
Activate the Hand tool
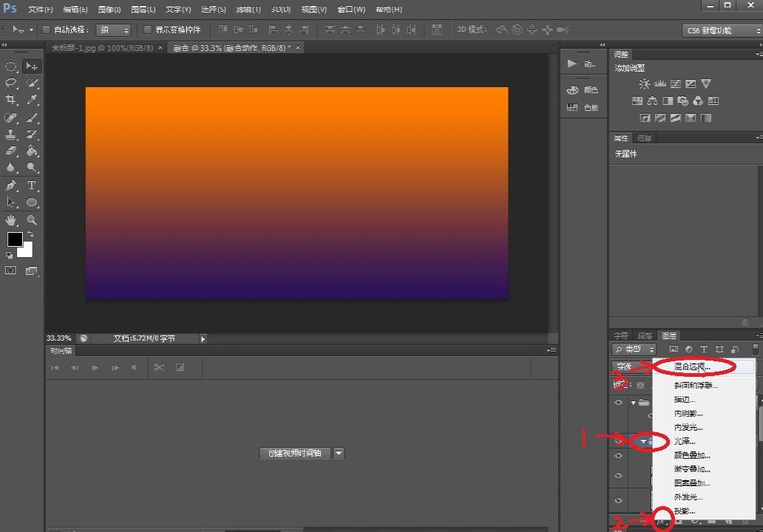tap(11, 220)
